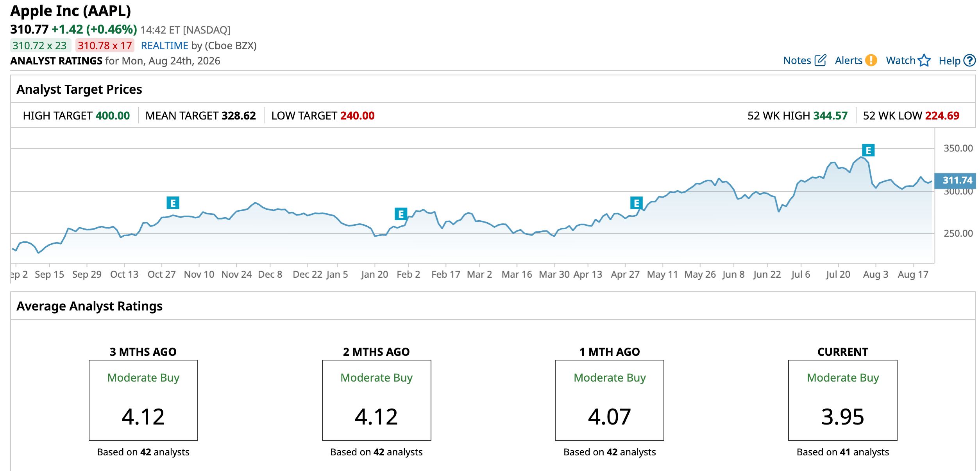Viewport: 980px width, 471px height.
Task: Click the Analyst Target Prices heading
Action: point(79,89)
